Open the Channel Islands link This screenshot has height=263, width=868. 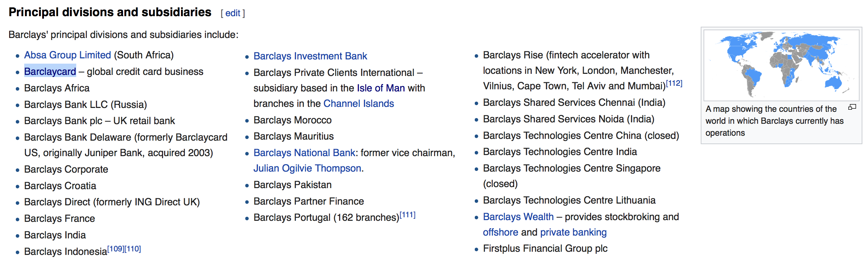tap(358, 104)
